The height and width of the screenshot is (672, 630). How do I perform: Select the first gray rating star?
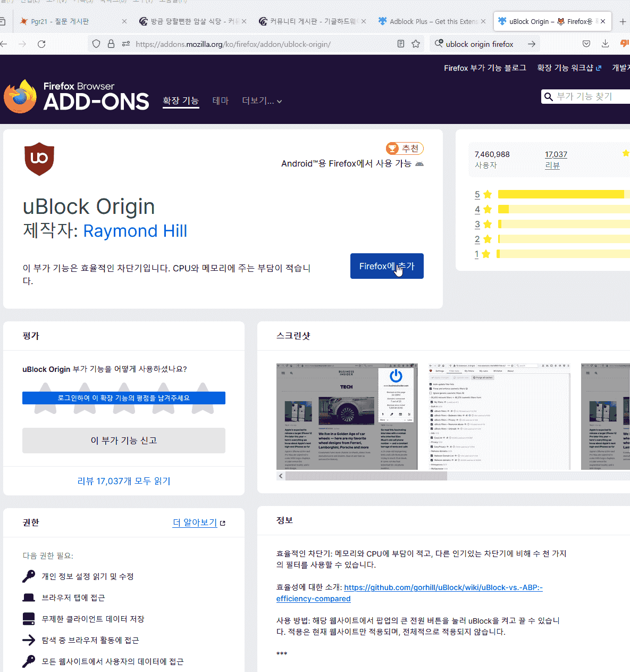coord(45,398)
